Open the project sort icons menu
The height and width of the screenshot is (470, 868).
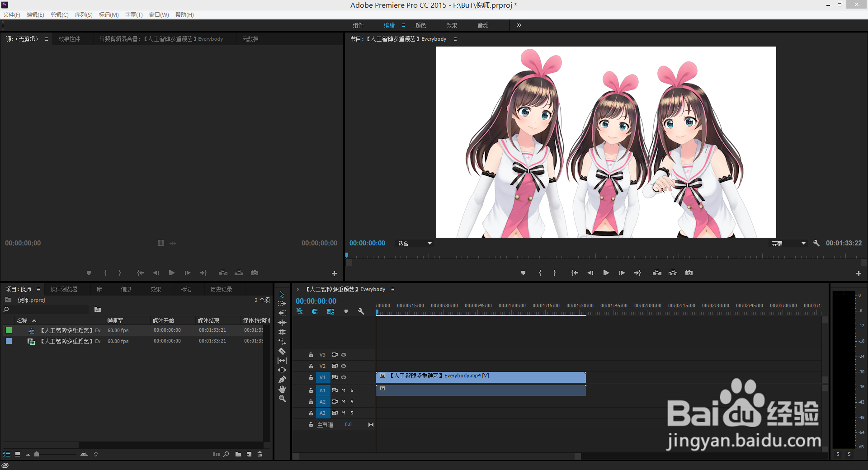click(x=96, y=454)
